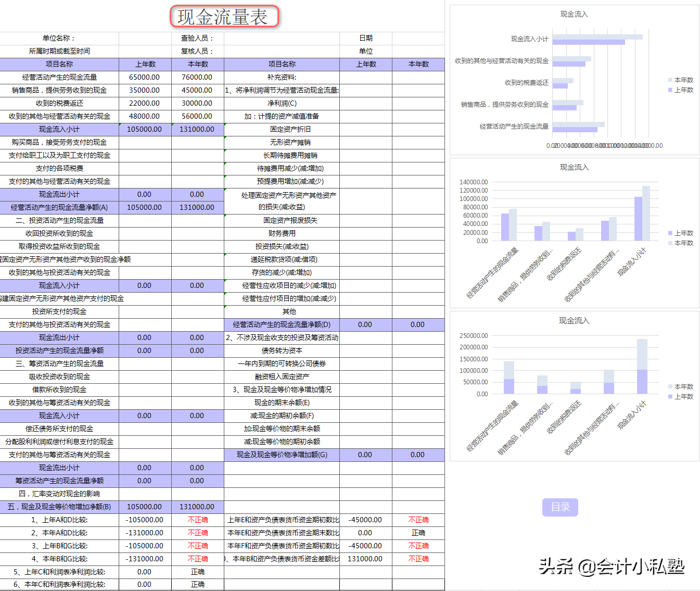700x591 pixels.
Task: Select the 35000.00 sales cash cell
Action: pos(145,90)
